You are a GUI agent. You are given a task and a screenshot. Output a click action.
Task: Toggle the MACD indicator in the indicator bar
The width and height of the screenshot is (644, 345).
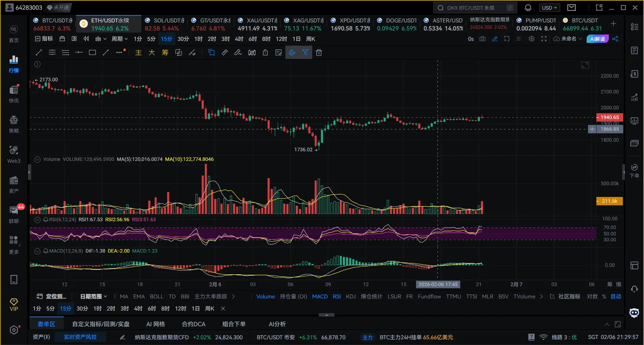320,296
